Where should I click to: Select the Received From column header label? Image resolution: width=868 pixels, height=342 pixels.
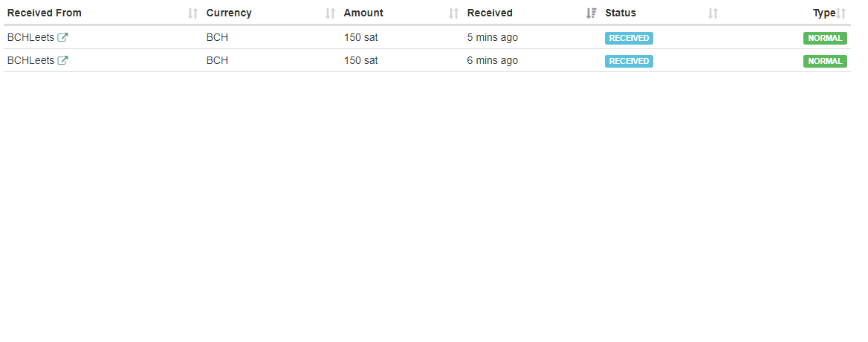45,13
